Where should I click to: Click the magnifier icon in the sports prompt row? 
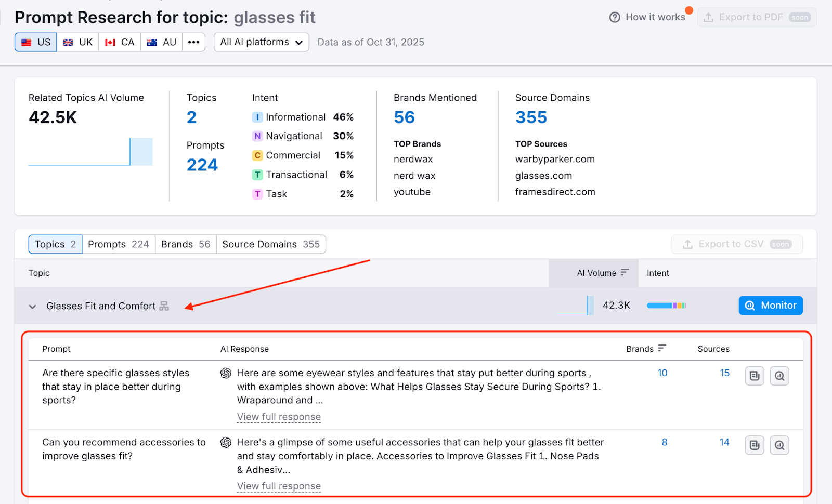779,376
